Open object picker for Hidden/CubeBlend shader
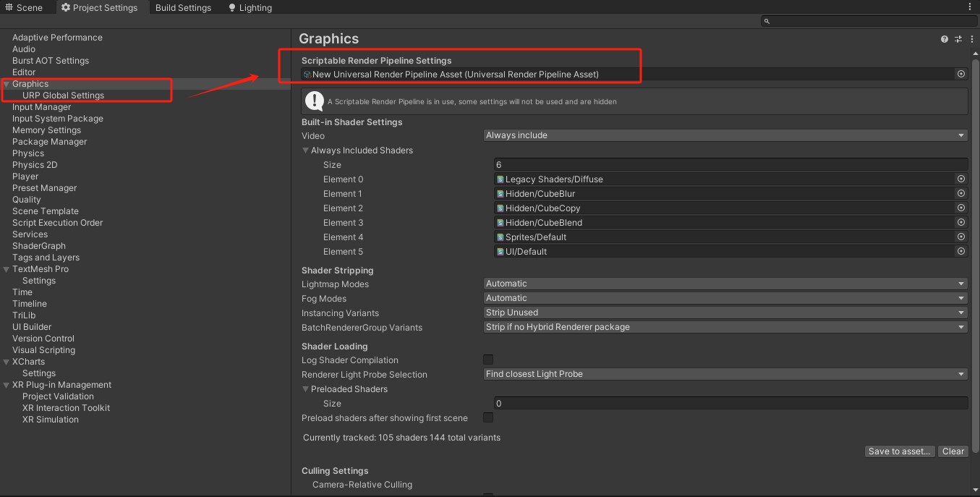The image size is (980, 497). point(960,222)
